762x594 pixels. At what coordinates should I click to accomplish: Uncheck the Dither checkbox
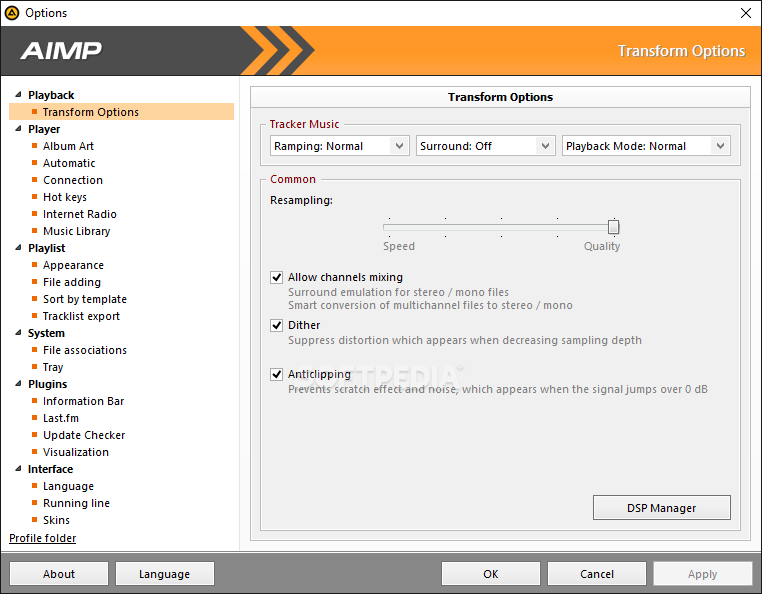point(277,325)
